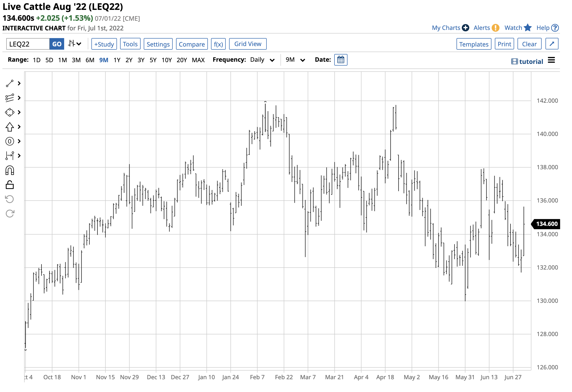Select the up arrow annotation tool
Viewport: 572px width, 392px height.
click(10, 127)
